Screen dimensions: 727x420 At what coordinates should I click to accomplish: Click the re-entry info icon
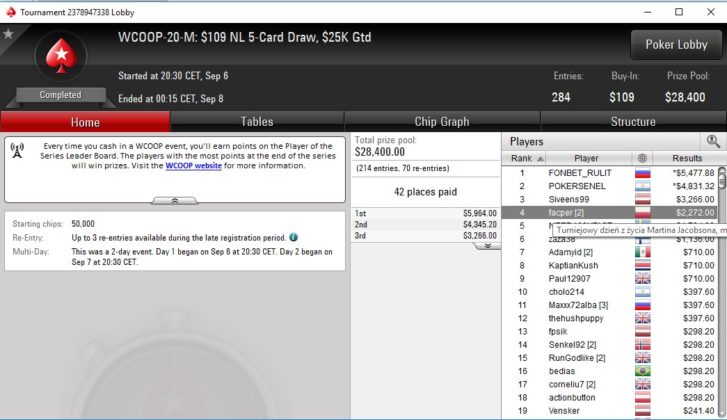293,237
